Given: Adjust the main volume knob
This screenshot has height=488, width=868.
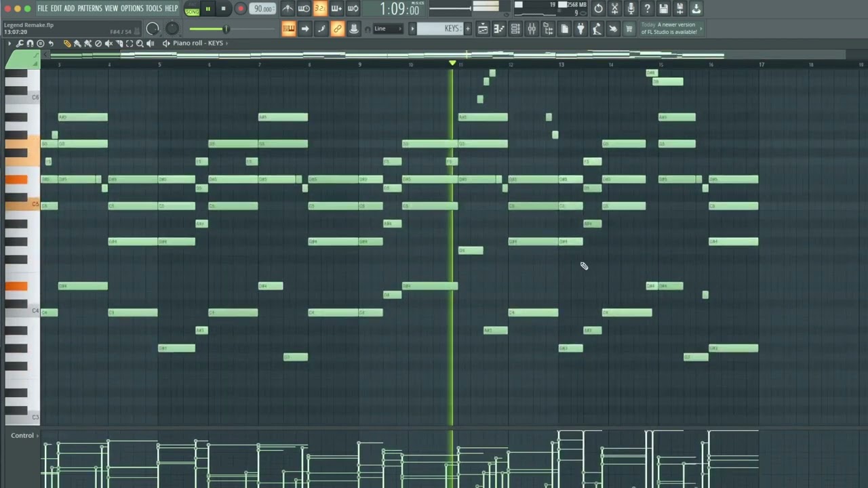Looking at the screenshot, I should coord(153,28).
